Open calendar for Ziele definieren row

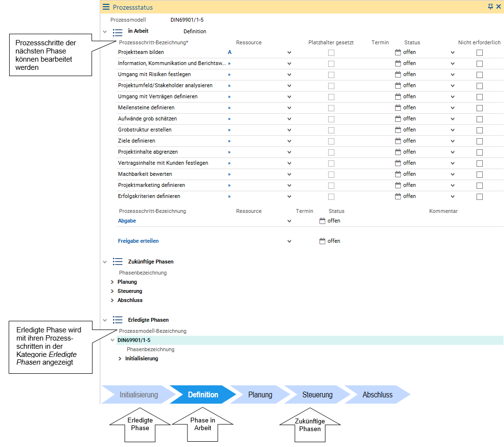click(x=398, y=141)
